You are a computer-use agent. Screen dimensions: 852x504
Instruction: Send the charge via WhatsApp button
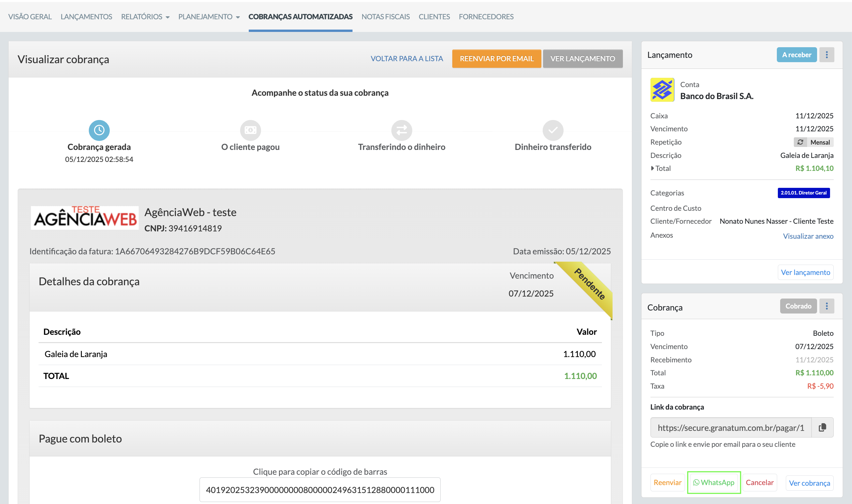pos(713,482)
